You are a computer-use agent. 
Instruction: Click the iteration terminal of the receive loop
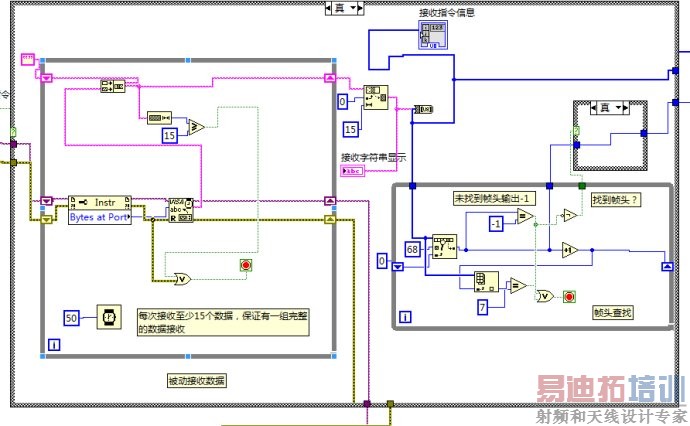tap(54, 345)
